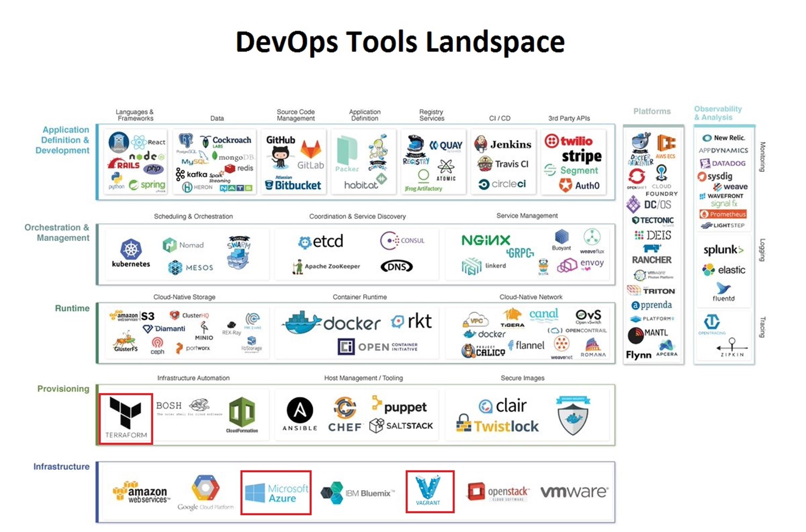
Task: Click the Terraform logo
Action: pyautogui.click(x=126, y=419)
